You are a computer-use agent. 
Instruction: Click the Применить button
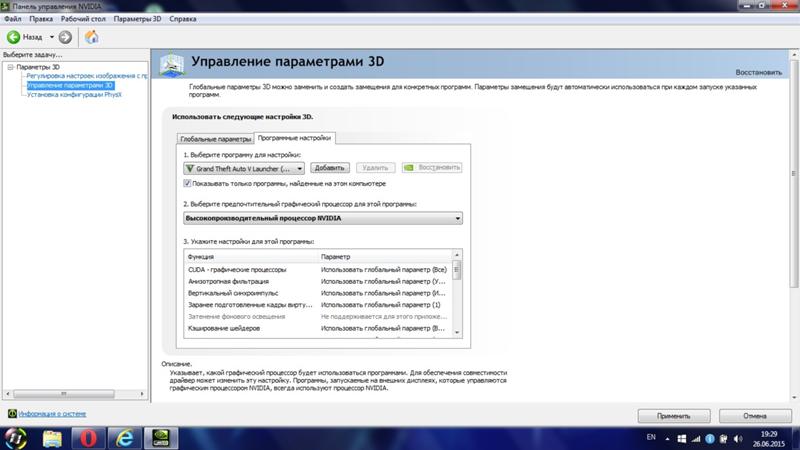[673, 416]
